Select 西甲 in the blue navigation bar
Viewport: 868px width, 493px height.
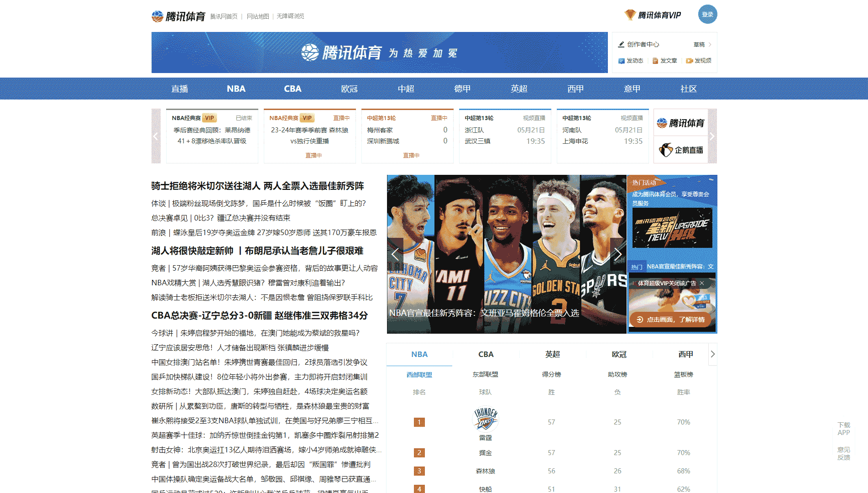pyautogui.click(x=575, y=89)
